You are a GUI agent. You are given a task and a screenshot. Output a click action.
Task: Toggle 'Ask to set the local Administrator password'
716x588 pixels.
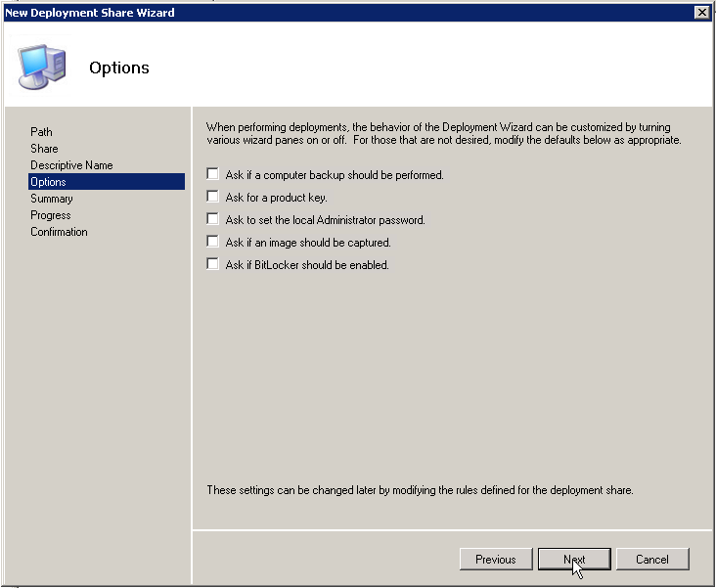tap(212, 220)
